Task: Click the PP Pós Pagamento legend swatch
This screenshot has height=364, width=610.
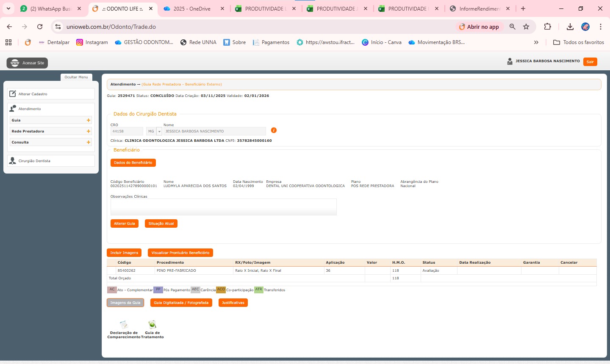Action: tap(158, 290)
